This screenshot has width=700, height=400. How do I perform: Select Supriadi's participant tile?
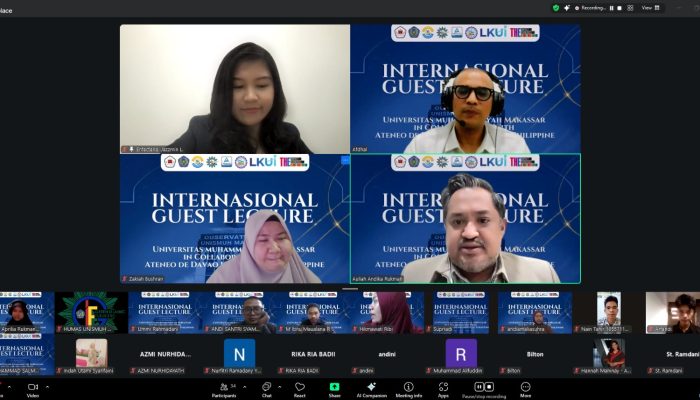(x=461, y=312)
